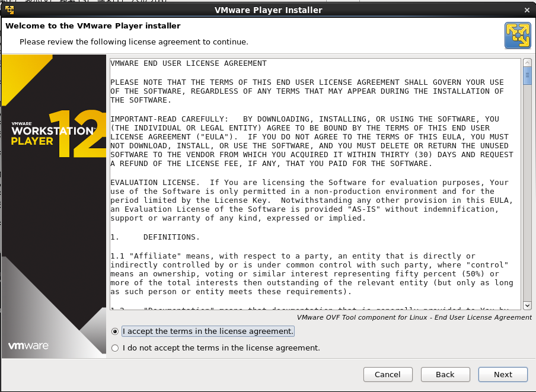Click the vmware logo at sidebar bottom
536x392 pixels.
[28, 345]
